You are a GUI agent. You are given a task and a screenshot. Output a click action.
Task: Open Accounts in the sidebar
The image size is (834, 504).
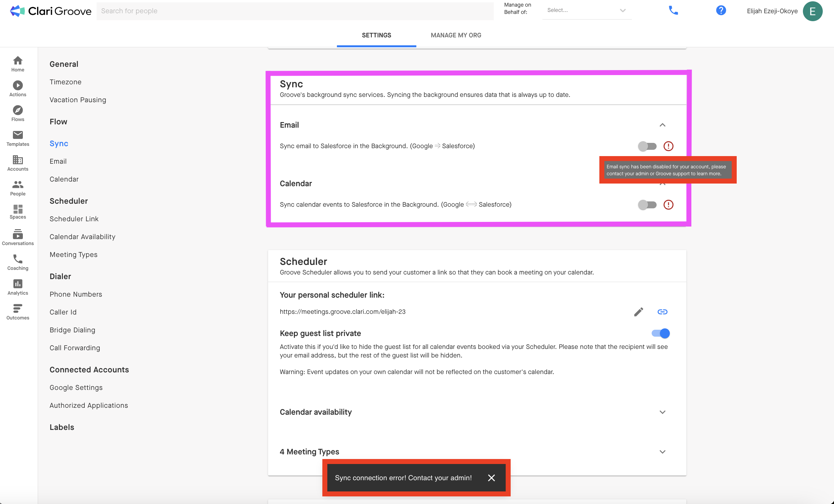click(x=18, y=163)
